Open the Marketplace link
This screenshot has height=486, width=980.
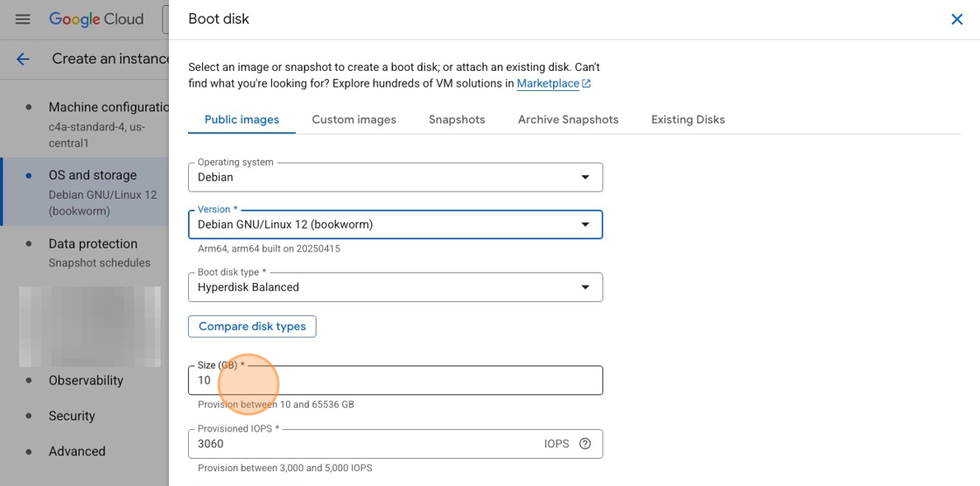click(x=554, y=83)
